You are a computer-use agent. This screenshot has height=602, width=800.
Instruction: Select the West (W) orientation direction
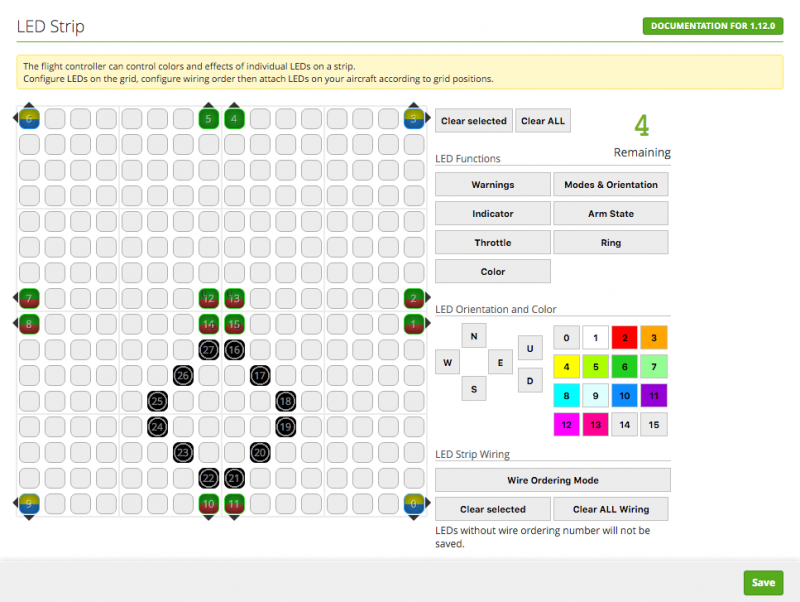[447, 362]
